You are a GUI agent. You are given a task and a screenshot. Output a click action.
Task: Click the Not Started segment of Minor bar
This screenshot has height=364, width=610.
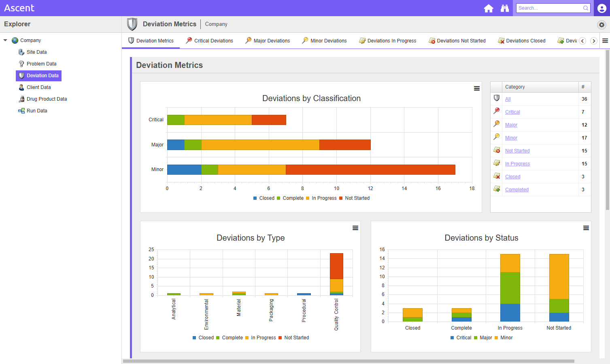coord(370,169)
